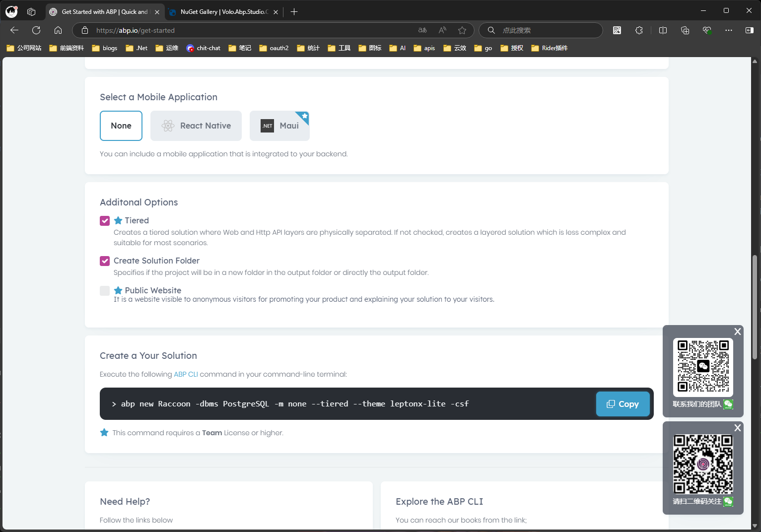Expand the 统计 bookmark folder

(308, 48)
